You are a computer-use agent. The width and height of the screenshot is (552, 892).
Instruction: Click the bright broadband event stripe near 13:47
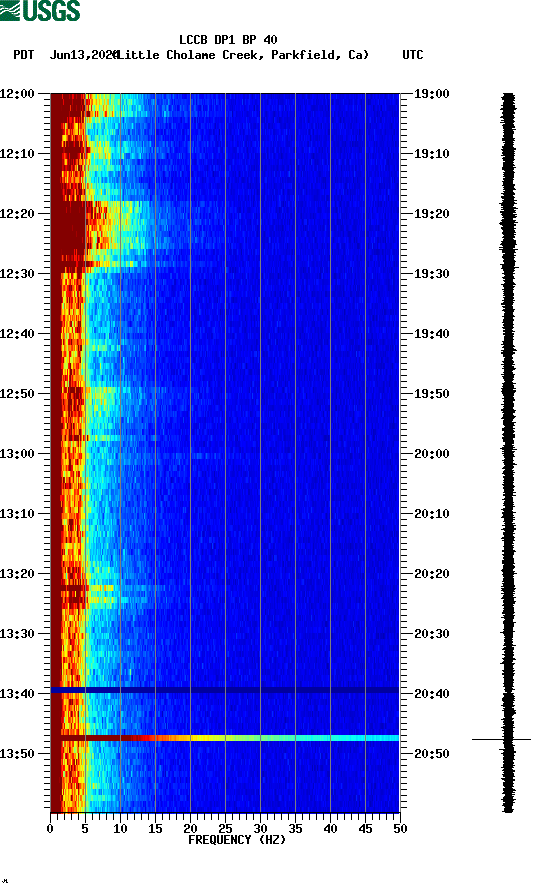[x=225, y=738]
